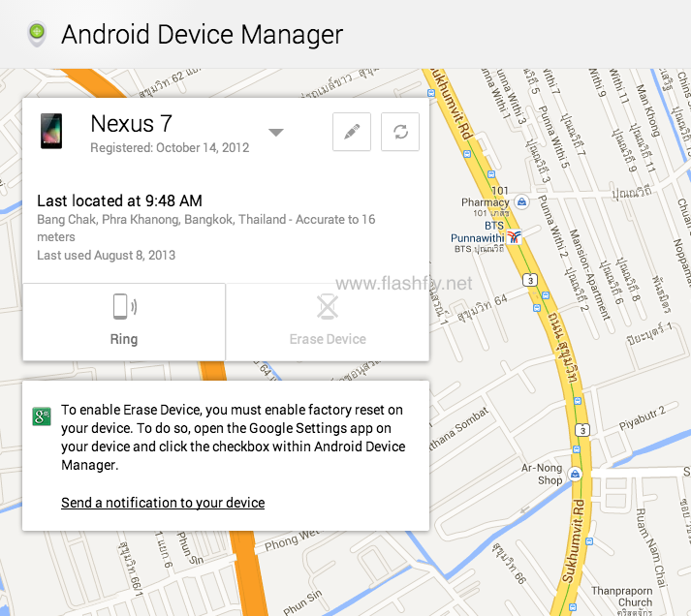Image resolution: width=691 pixels, height=616 pixels.
Task: Open device list via Nexus 7 name
Action: coord(131,123)
